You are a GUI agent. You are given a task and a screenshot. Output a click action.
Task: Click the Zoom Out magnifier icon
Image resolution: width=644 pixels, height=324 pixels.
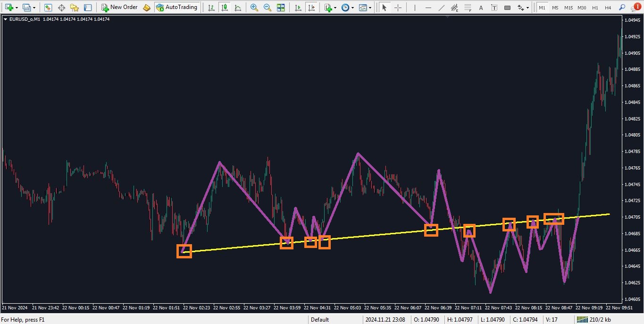pyautogui.click(x=268, y=8)
